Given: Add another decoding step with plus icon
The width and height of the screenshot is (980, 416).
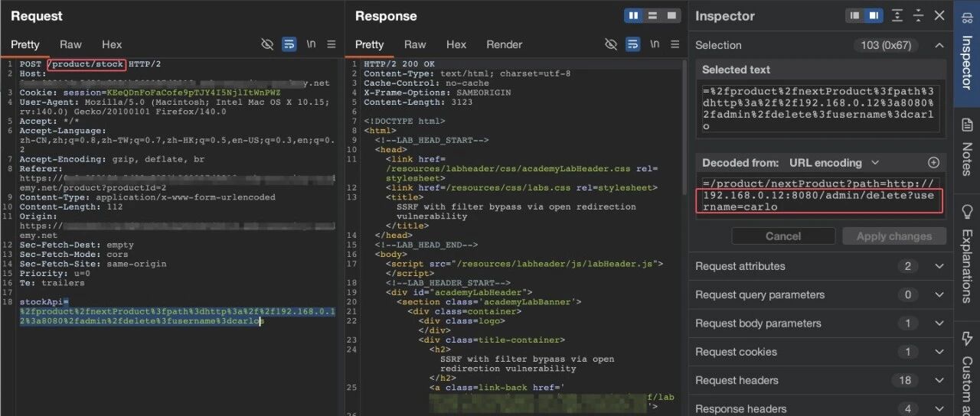Looking at the screenshot, I should (x=933, y=163).
